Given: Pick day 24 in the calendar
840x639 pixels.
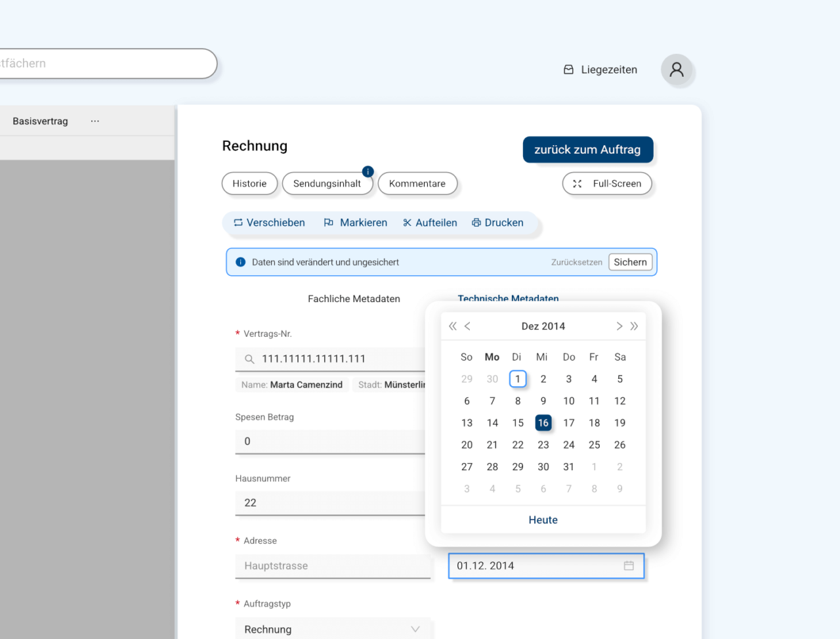Looking at the screenshot, I should click(568, 445).
